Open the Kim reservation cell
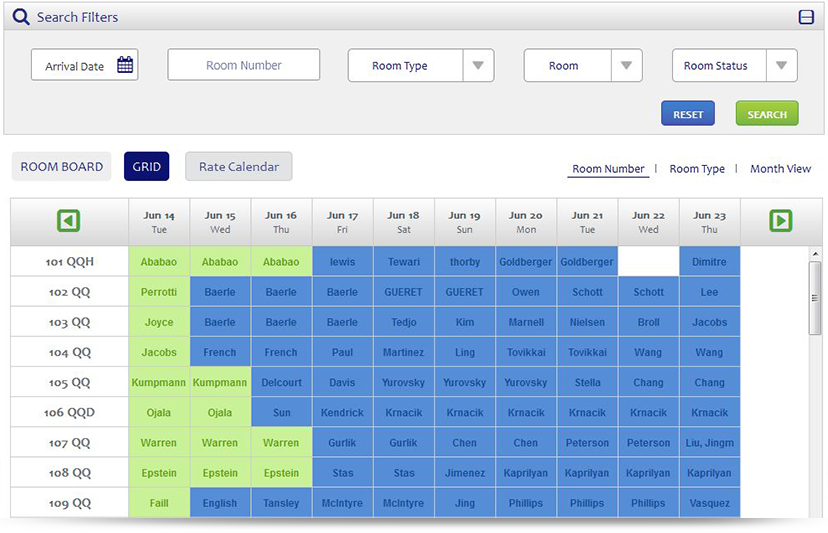828x533 pixels. (465, 322)
